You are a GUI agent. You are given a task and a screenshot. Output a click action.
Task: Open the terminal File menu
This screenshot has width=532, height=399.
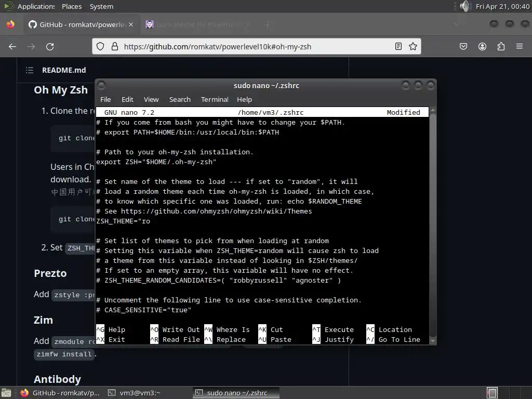105,99
